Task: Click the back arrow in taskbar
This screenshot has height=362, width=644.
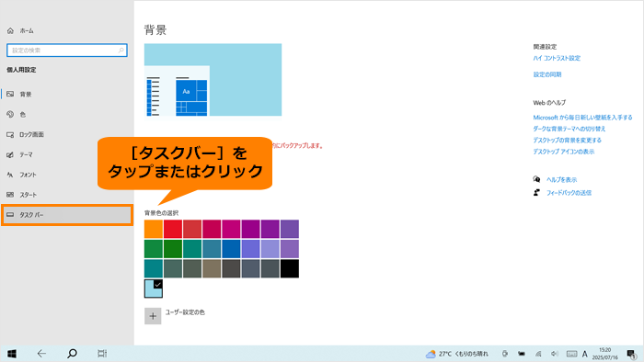Action: (x=41, y=354)
